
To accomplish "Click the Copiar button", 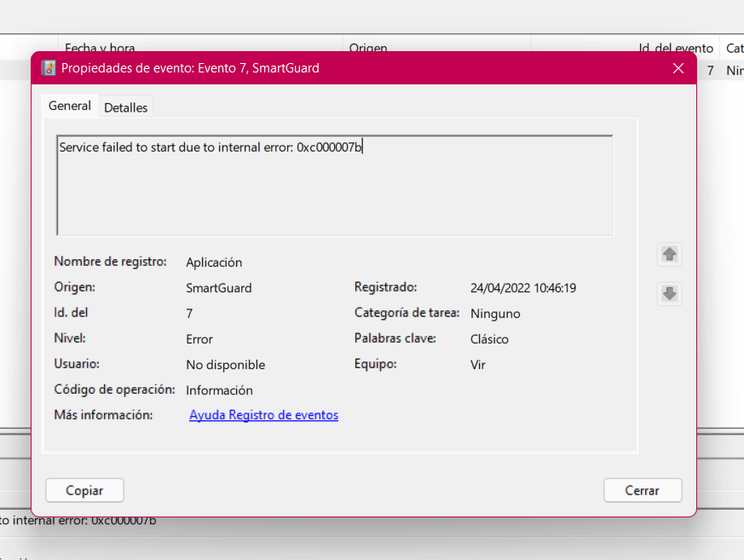I will [x=84, y=490].
